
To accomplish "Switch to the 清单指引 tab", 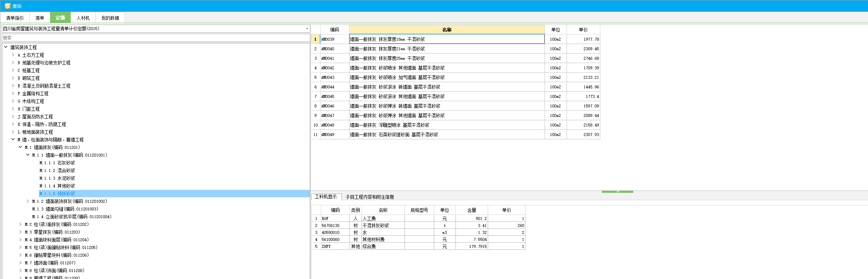I will (x=15, y=18).
